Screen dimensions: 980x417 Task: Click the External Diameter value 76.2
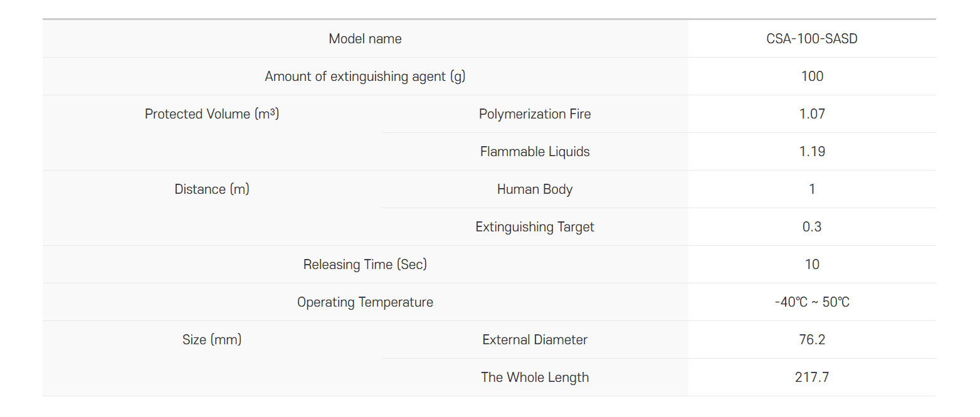point(811,340)
